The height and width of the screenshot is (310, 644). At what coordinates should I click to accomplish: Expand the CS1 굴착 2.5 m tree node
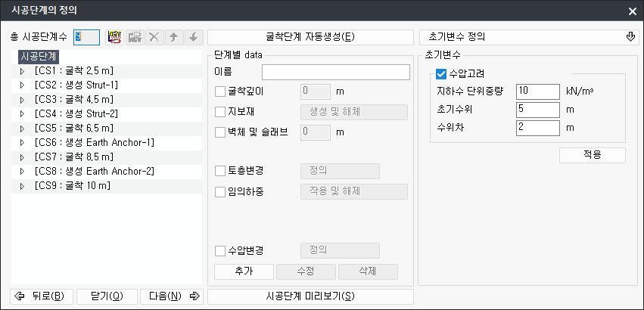click(x=22, y=70)
